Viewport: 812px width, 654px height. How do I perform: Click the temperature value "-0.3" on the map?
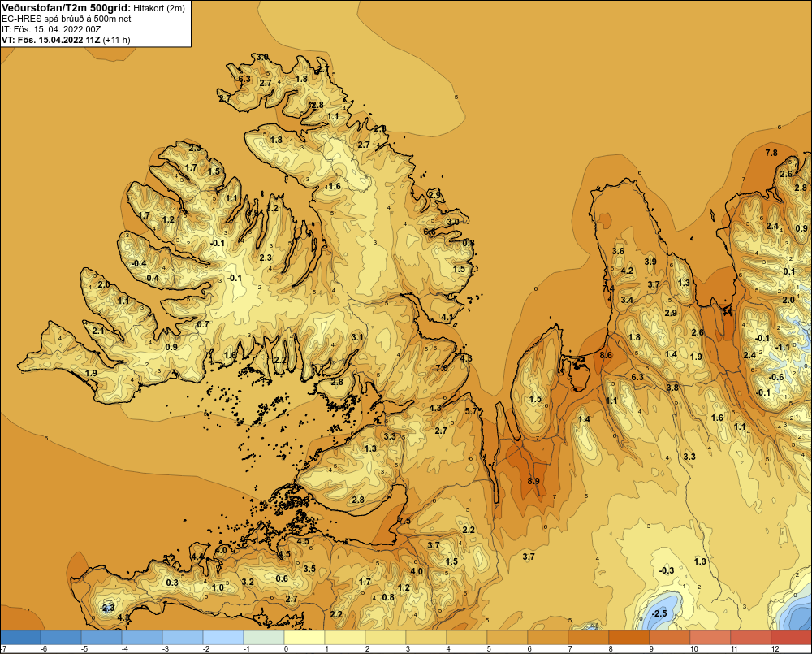click(667, 570)
